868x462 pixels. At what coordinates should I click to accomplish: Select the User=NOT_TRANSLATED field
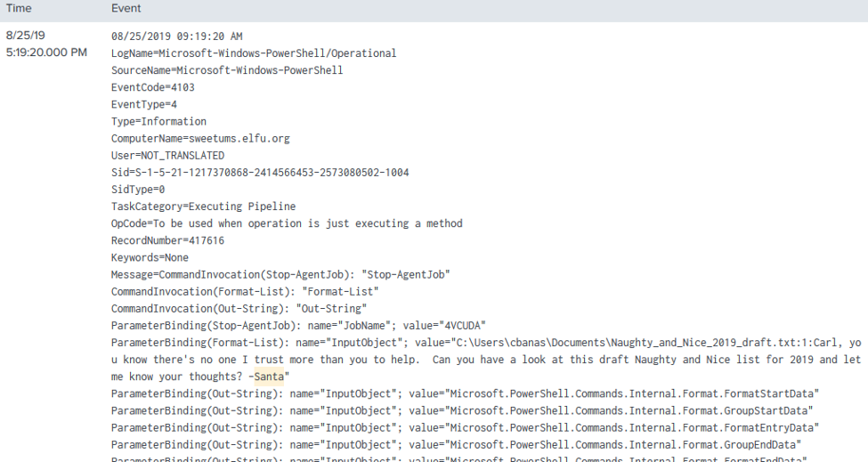(167, 156)
